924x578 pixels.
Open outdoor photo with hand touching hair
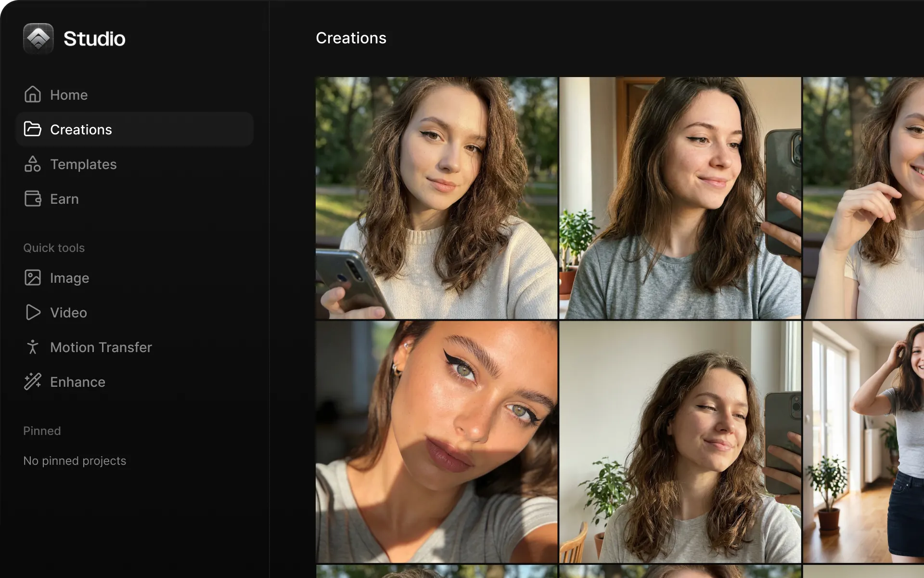[864, 198]
